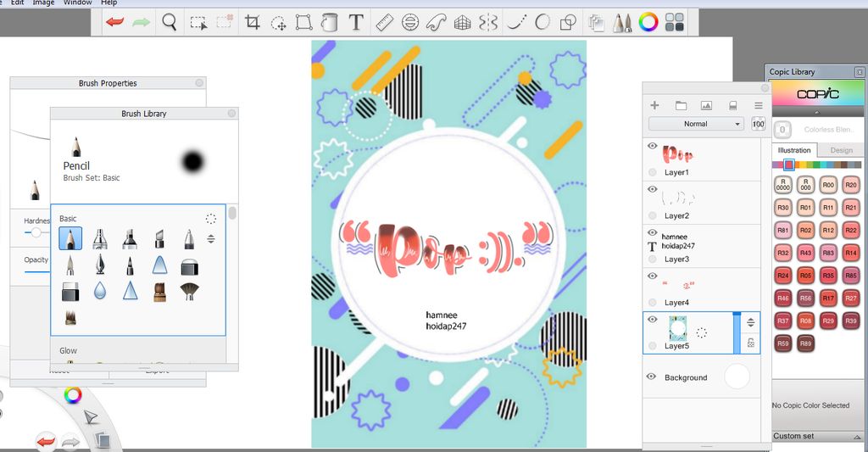
Task: Create a new layer group folder
Action: [681, 105]
